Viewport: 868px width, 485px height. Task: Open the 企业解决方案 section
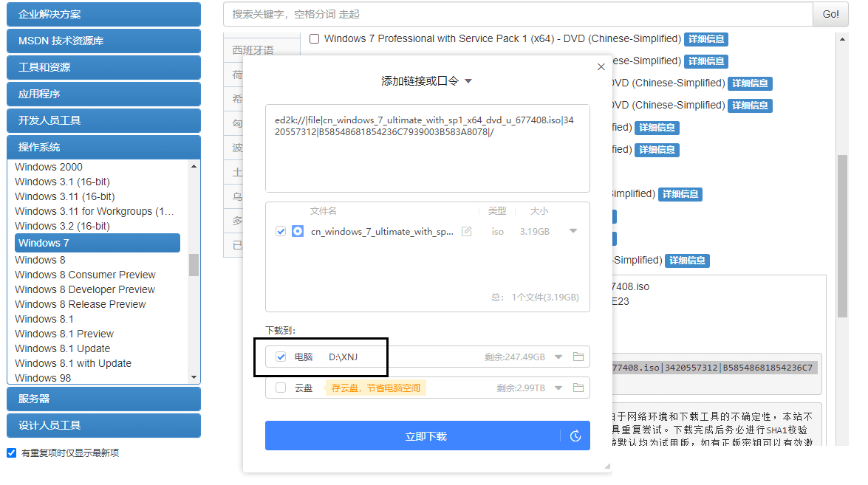103,14
